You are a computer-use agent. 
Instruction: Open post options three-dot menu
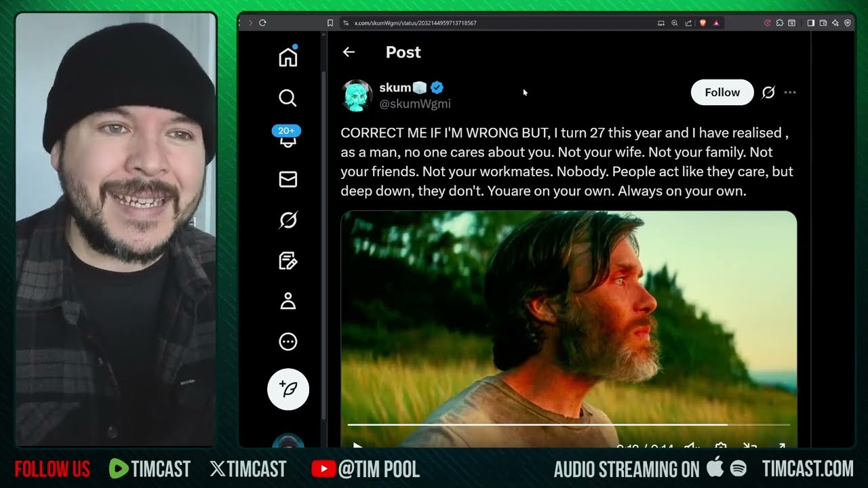point(790,93)
